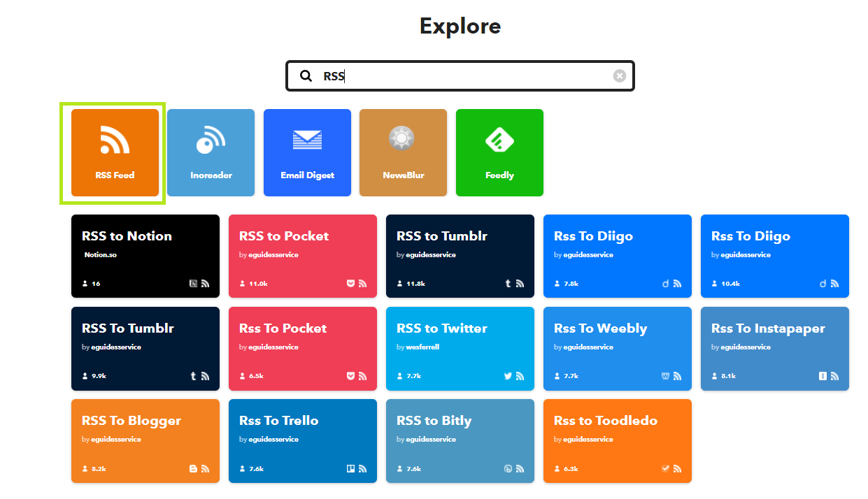Select Rss To Diigo applet with 10.4k users
868x499 pixels.
point(775,256)
